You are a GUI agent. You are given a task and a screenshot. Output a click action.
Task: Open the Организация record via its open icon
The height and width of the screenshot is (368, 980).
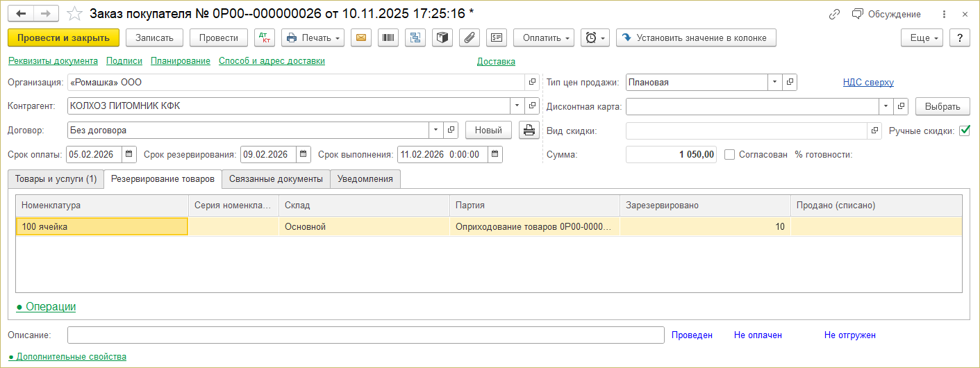[533, 82]
